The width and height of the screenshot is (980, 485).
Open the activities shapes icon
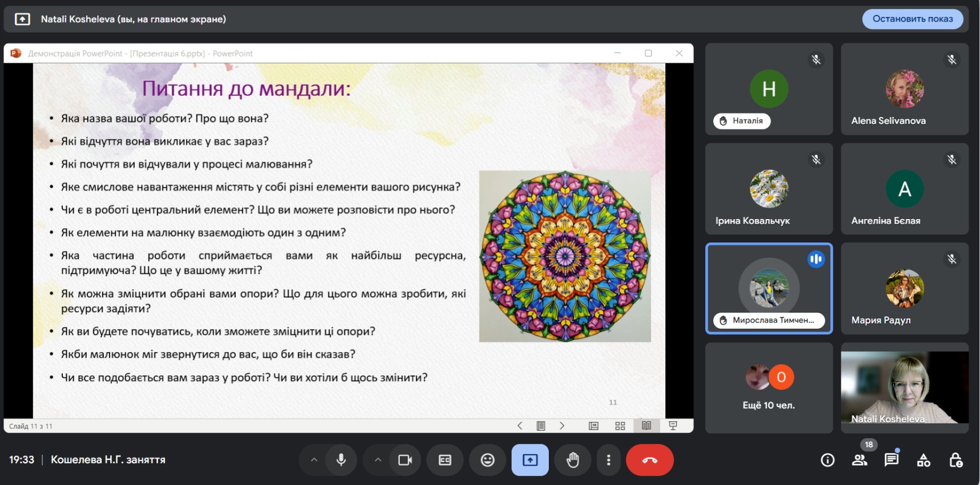(x=923, y=460)
